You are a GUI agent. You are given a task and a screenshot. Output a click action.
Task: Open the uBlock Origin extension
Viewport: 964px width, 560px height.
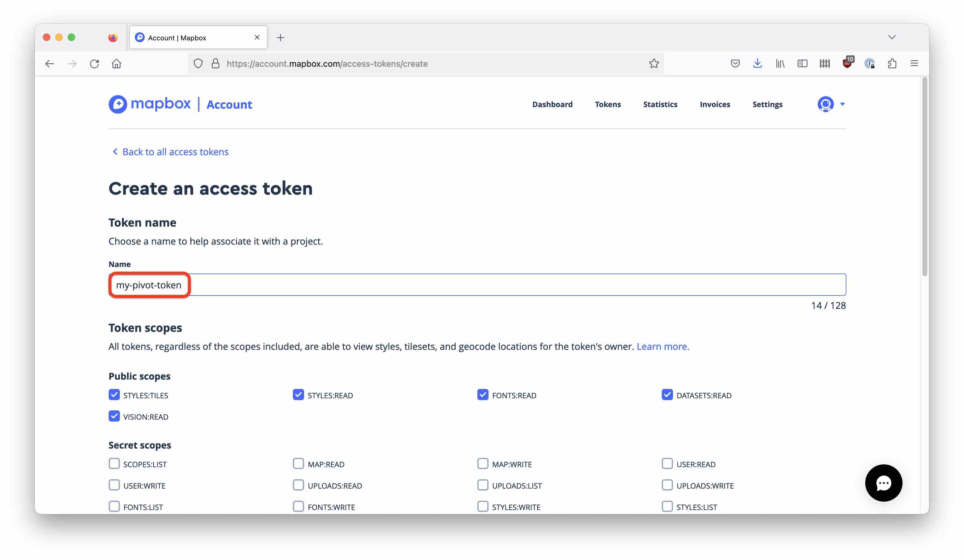(x=847, y=63)
